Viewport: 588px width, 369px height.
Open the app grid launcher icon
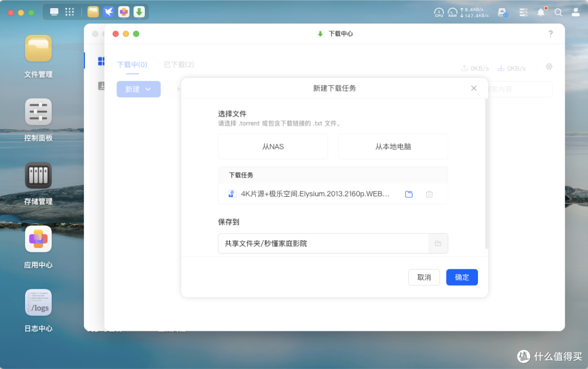click(x=69, y=12)
